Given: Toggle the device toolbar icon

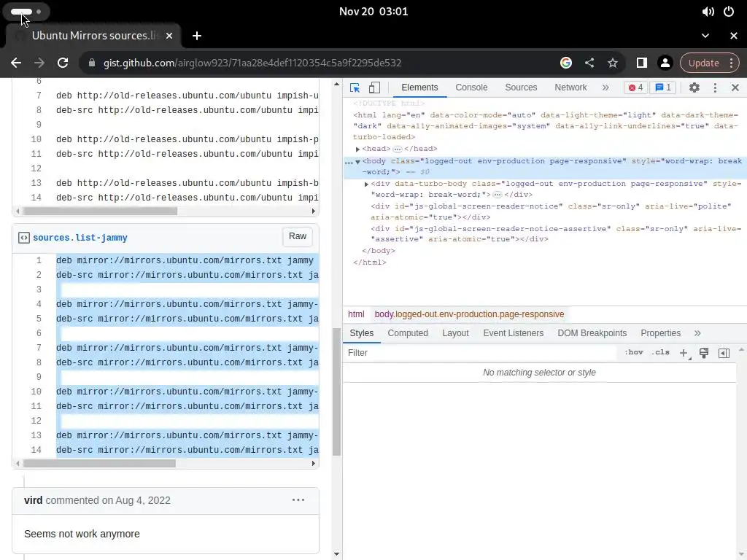Looking at the screenshot, I should coord(374,87).
